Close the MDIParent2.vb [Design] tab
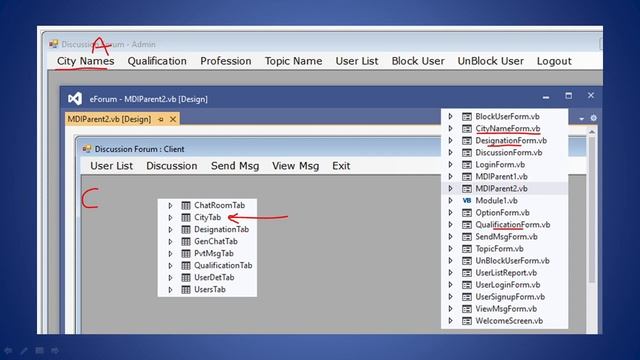 click(x=173, y=119)
